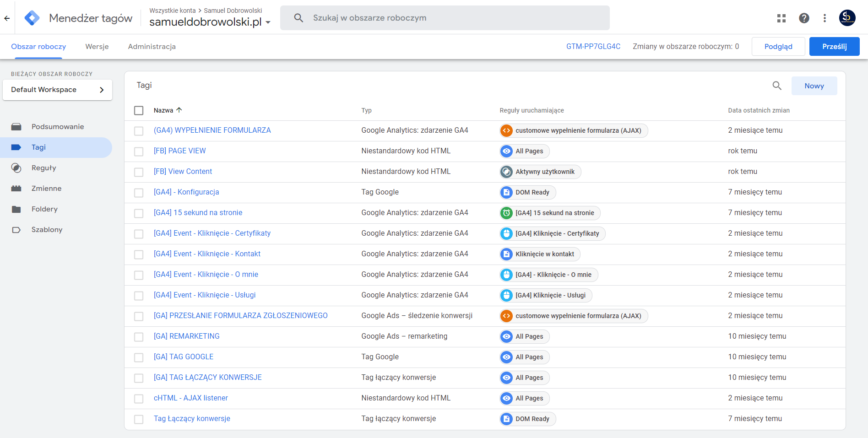Click the customowe wypełnienie formularza chip for (GA4) WYPEŁNIENIE FORMULARZA
This screenshot has height=438, width=868.
click(574, 130)
